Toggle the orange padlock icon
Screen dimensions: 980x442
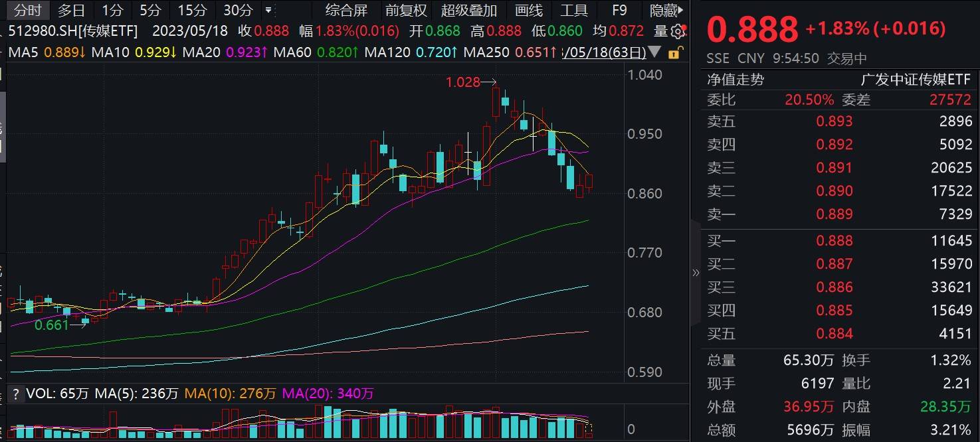[x=673, y=52]
